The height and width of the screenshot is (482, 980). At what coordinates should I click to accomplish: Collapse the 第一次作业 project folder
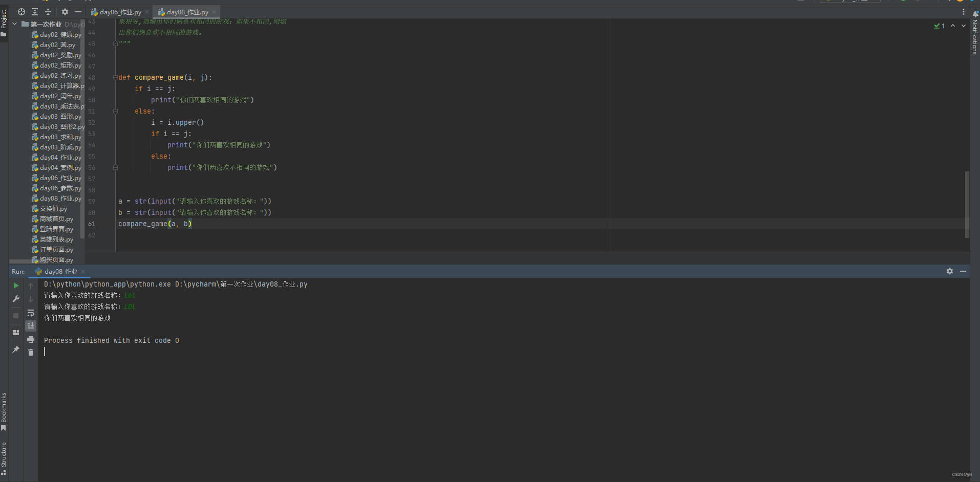[x=15, y=24]
